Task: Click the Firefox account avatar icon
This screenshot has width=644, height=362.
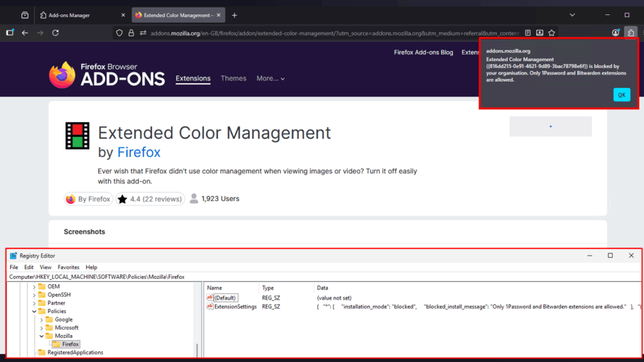Action: [x=616, y=33]
